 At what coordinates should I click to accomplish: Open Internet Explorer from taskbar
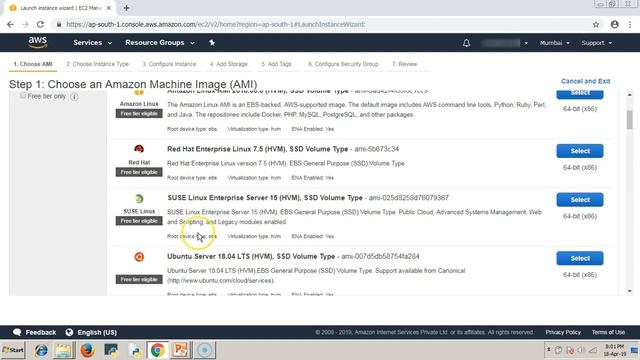tap(41, 350)
